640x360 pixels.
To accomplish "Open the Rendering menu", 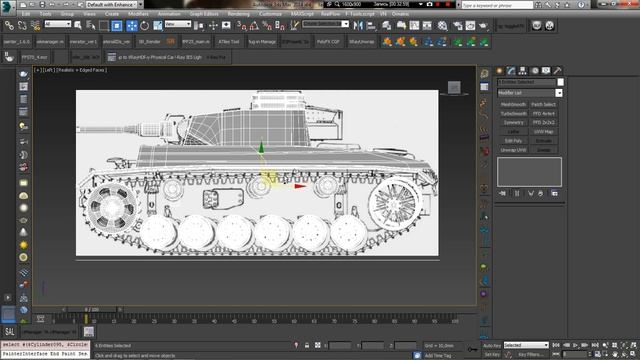I will 238,14.
